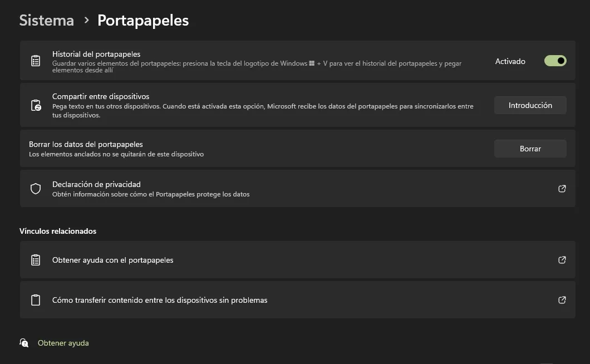Click the clipboard history icon
The width and height of the screenshot is (590, 364).
coord(36,61)
